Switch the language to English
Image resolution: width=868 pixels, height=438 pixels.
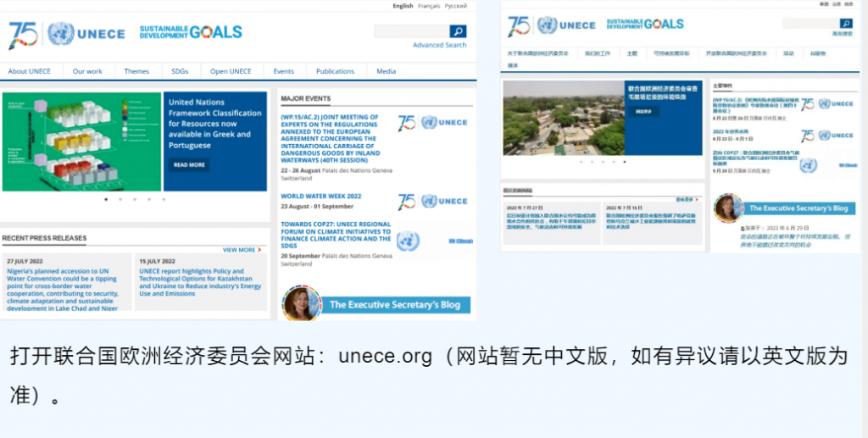[x=403, y=6]
